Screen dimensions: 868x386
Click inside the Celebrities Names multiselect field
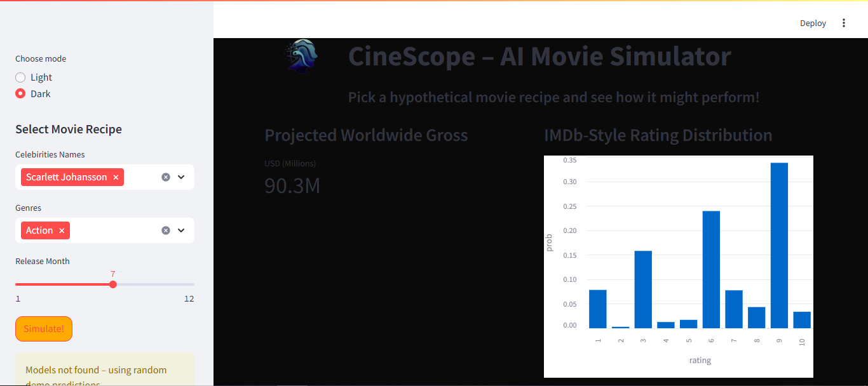pos(141,177)
